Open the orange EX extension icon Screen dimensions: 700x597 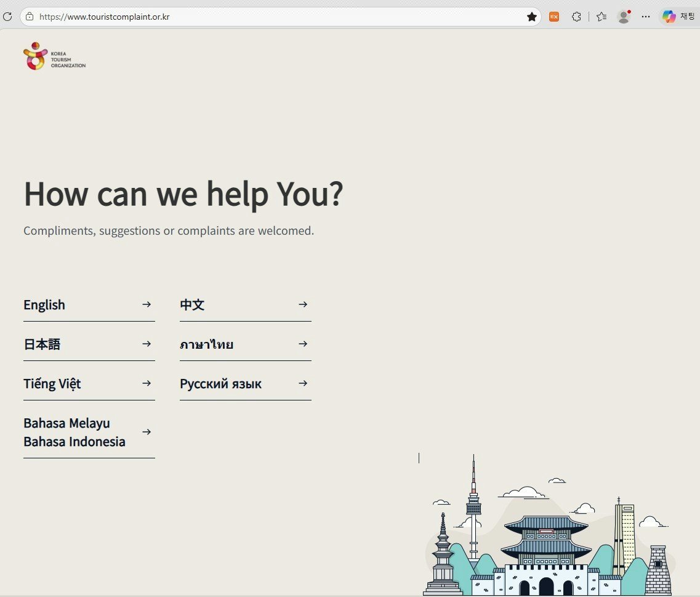tap(554, 17)
